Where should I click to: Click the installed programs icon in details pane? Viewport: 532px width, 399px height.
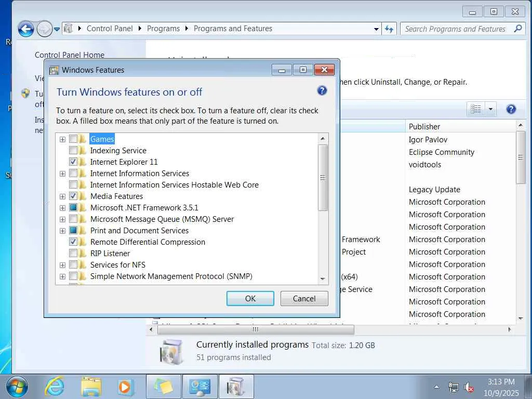[x=171, y=352]
